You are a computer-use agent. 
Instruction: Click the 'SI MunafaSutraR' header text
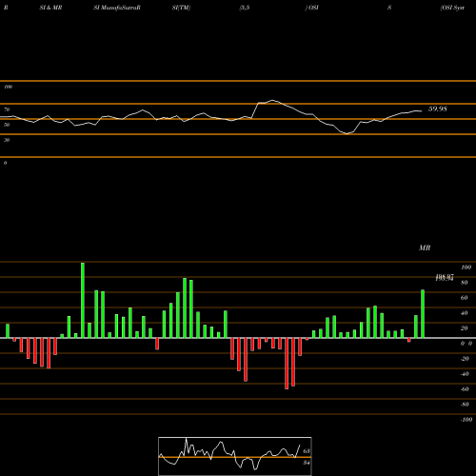coord(117,8)
